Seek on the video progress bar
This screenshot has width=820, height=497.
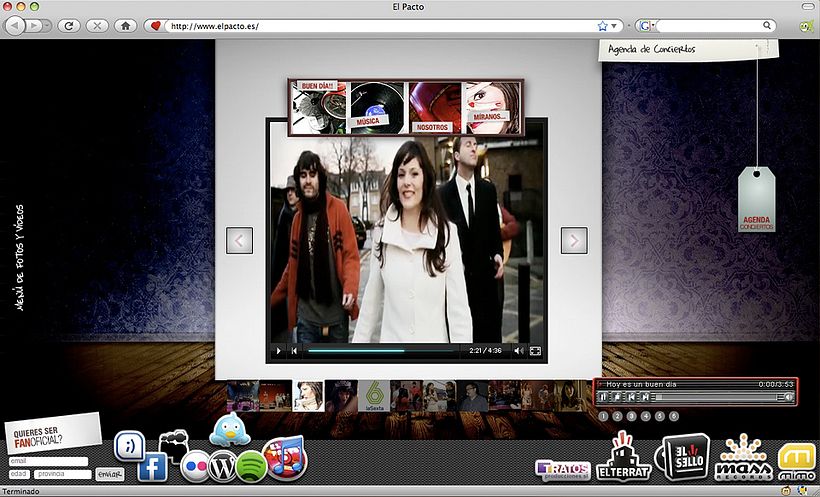pyautogui.click(x=381, y=351)
